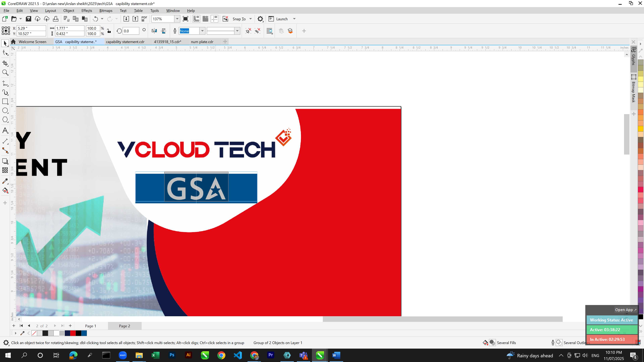Viewport: 644px width, 362px height.
Task: Open the Bitmaps menu
Action: click(106, 11)
